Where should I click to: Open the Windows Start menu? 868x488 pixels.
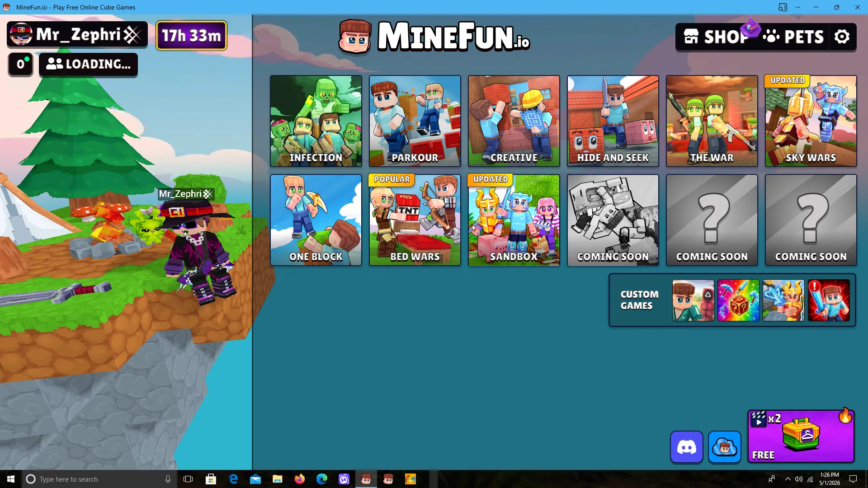[x=11, y=479]
